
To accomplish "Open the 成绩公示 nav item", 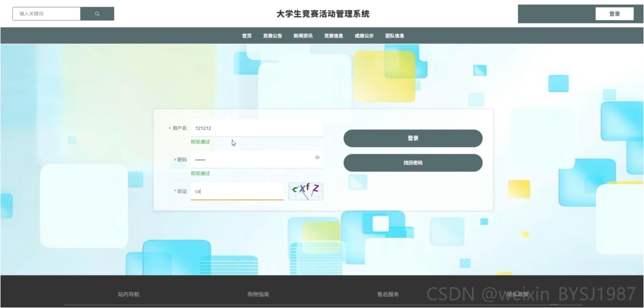I will coord(364,36).
